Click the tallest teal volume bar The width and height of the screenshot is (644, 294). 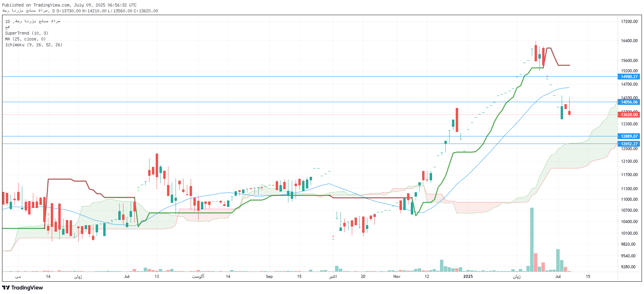(x=532, y=240)
